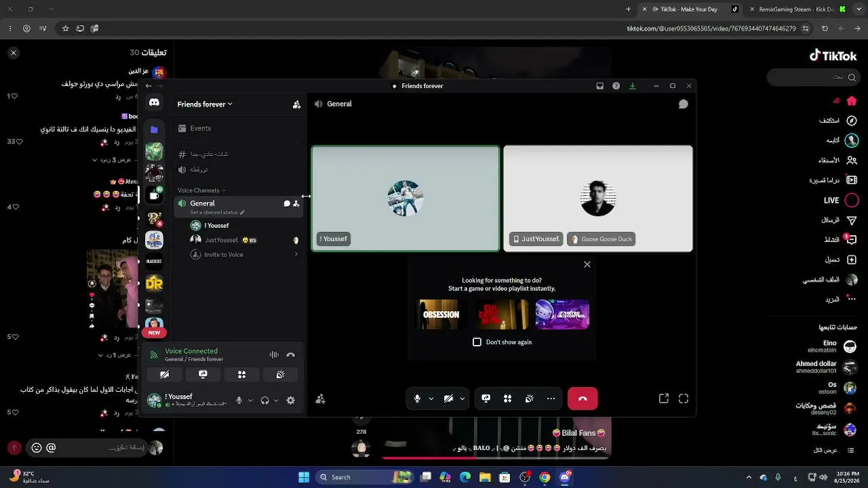Viewport: 868px width, 488px height.
Task: Deafen headphones in user panel
Action: pos(264,401)
